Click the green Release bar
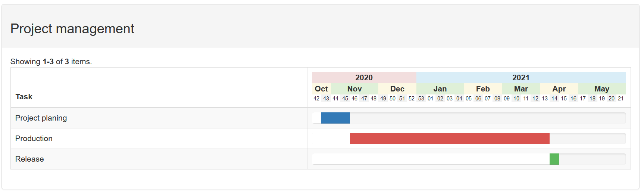 pyautogui.click(x=554, y=159)
